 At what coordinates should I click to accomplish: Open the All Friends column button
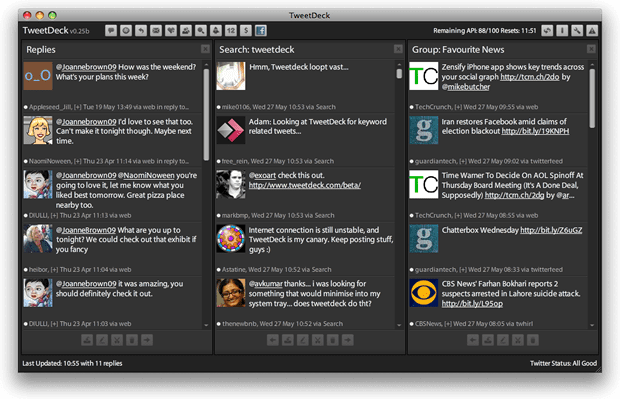tap(126, 30)
